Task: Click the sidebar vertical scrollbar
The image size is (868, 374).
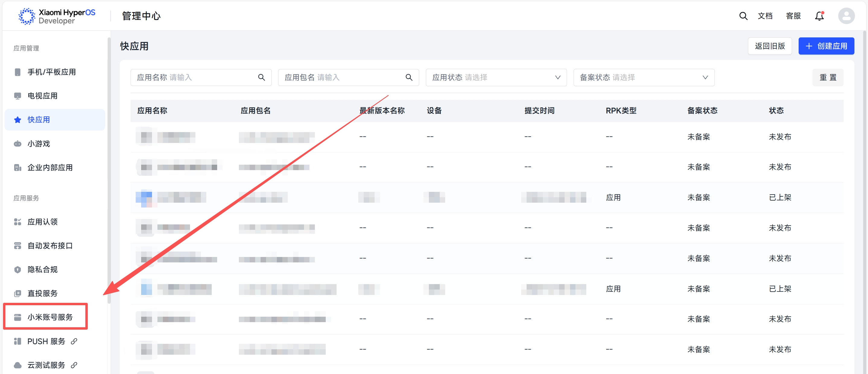Action: [109, 169]
